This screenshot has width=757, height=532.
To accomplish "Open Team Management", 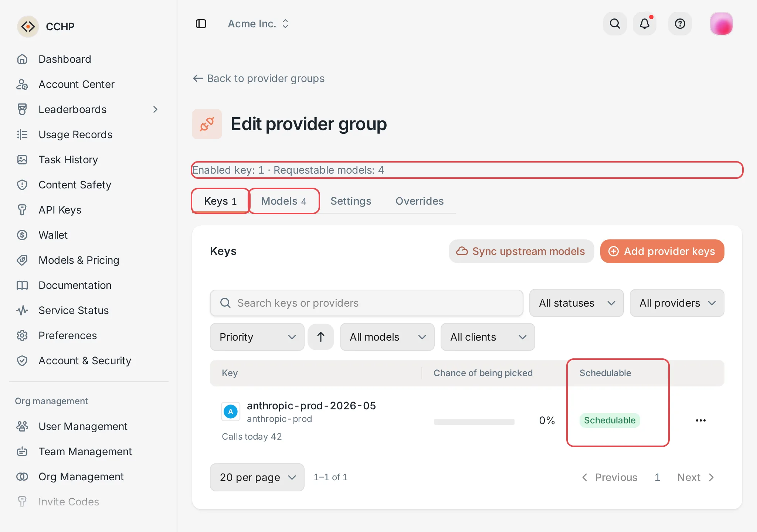I will [89, 451].
